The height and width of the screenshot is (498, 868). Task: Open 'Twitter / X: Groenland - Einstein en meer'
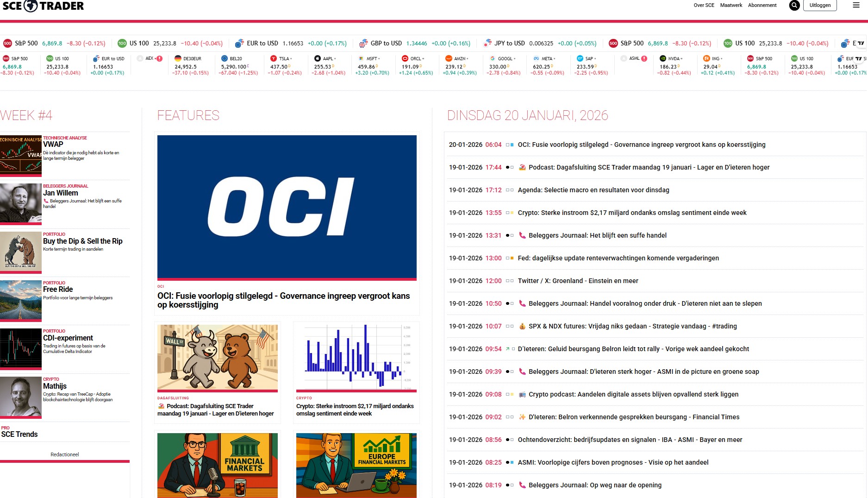tap(578, 281)
